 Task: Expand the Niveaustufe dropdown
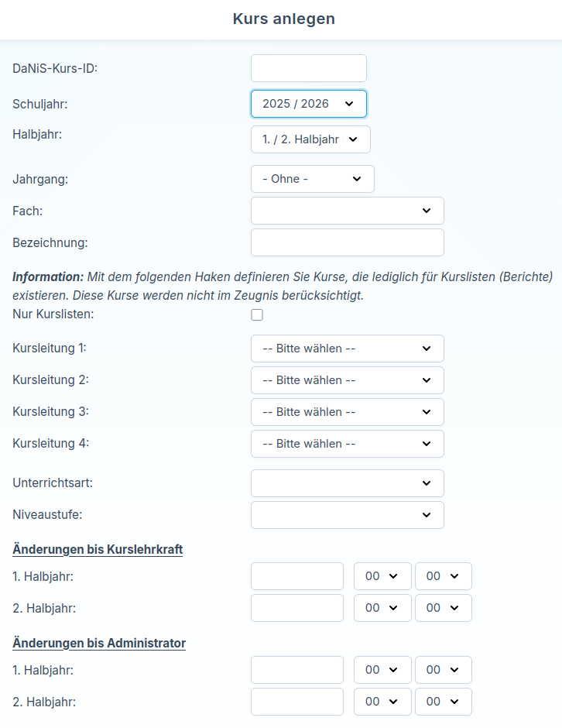tap(347, 515)
